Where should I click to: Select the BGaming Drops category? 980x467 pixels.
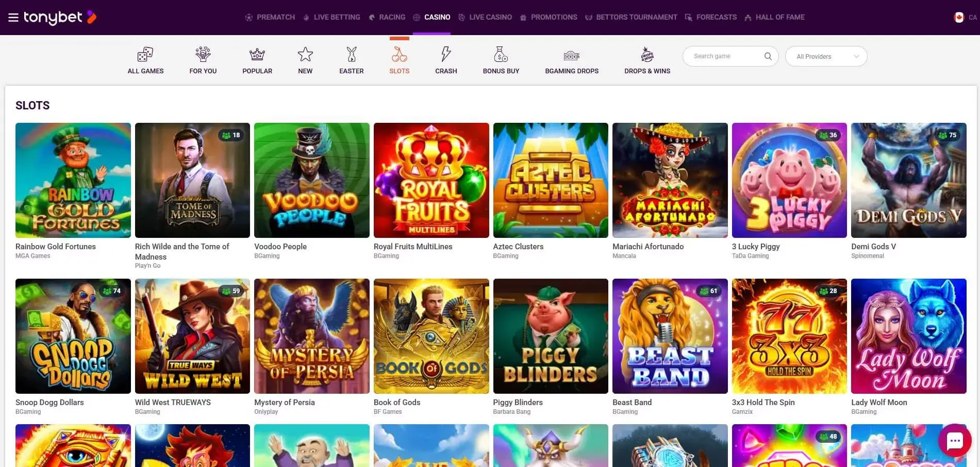[571, 59]
